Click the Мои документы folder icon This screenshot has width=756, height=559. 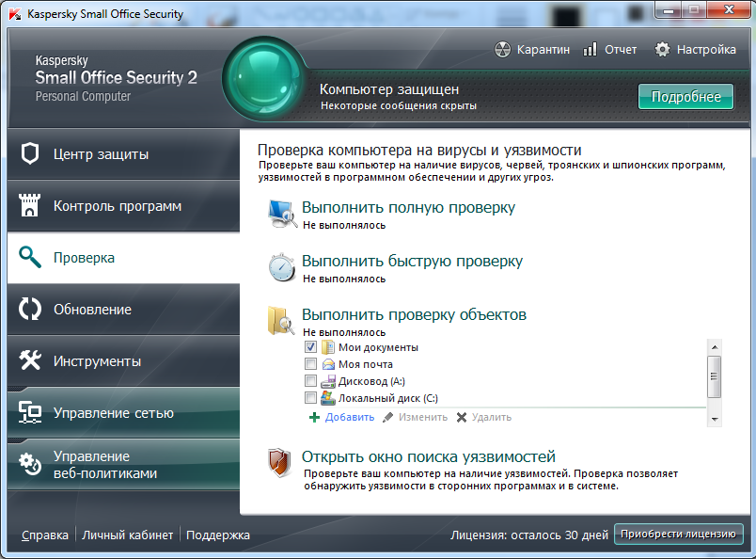pos(328,347)
